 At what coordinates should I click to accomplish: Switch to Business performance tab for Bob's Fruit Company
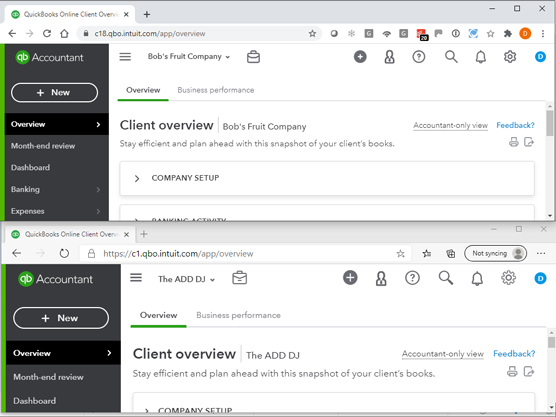point(216,90)
